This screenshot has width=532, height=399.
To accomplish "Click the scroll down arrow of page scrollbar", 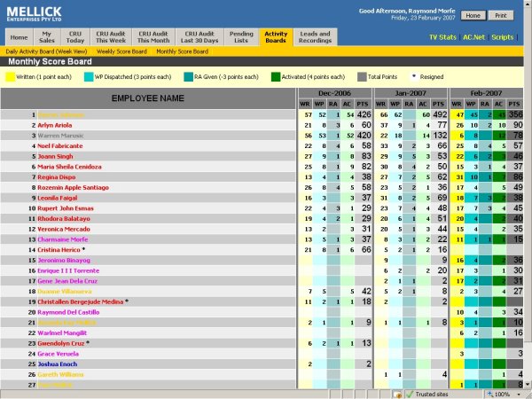I will click(x=528, y=385).
